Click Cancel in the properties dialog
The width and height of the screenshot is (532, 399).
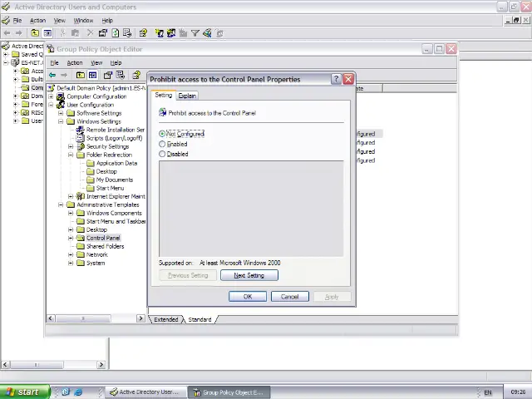coord(290,297)
